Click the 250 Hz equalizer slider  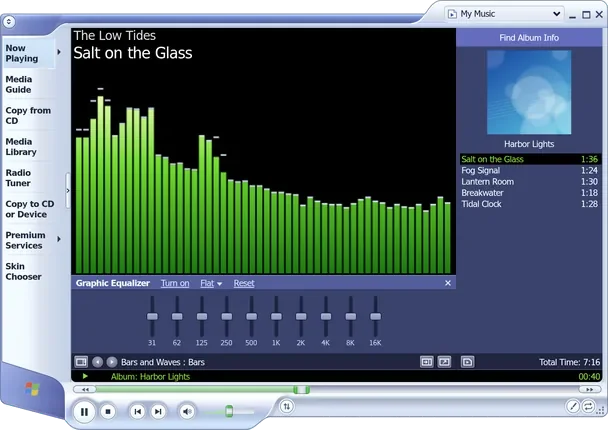pyautogui.click(x=226, y=316)
